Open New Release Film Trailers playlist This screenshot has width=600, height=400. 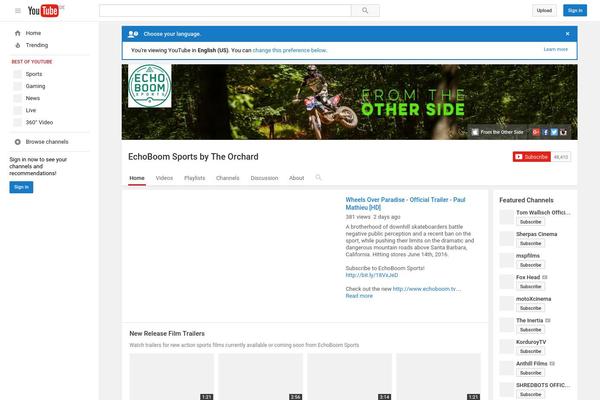coord(167,334)
